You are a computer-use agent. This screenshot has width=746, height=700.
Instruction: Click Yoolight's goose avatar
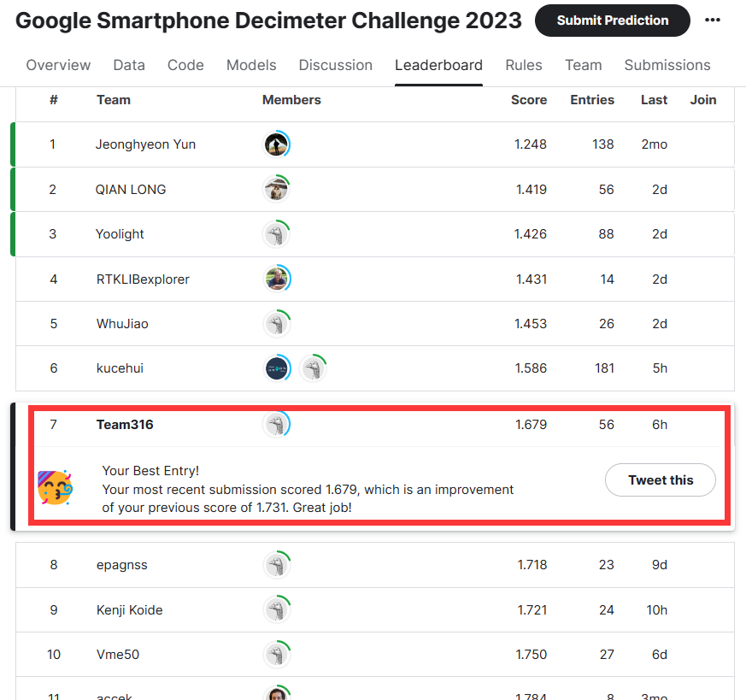click(276, 234)
